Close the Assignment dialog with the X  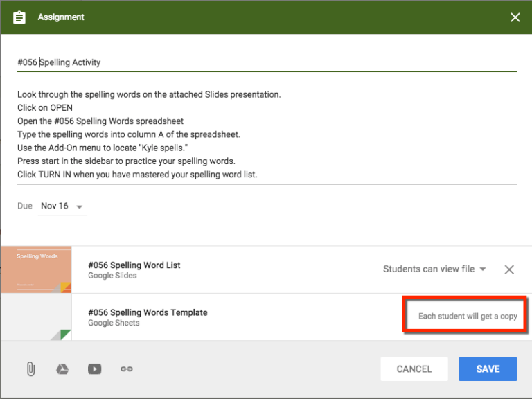coord(515,17)
